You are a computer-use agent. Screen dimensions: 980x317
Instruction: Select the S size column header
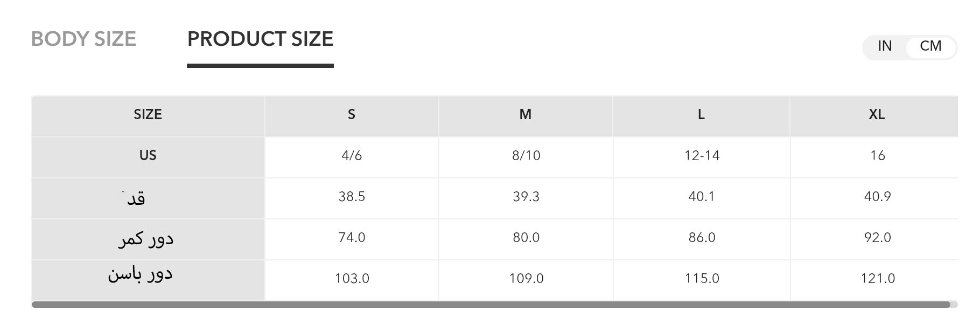click(x=352, y=115)
